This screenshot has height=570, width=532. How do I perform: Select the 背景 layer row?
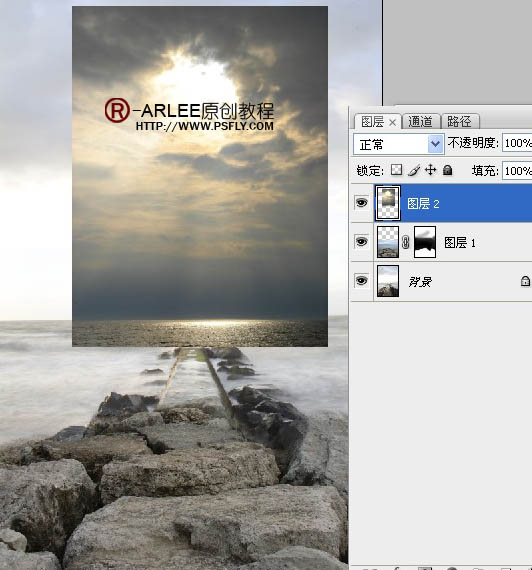(441, 281)
